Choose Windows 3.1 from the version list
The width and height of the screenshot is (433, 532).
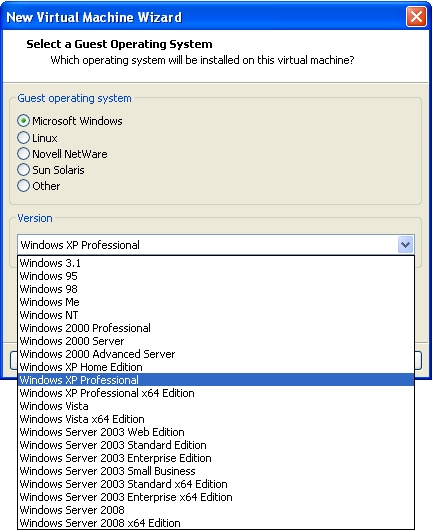(216, 263)
